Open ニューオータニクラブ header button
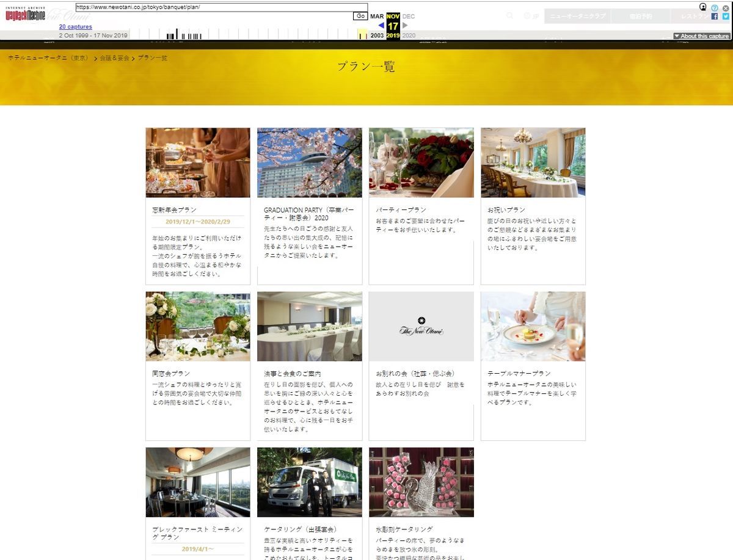Image resolution: width=733 pixels, height=560 pixels. click(x=577, y=16)
